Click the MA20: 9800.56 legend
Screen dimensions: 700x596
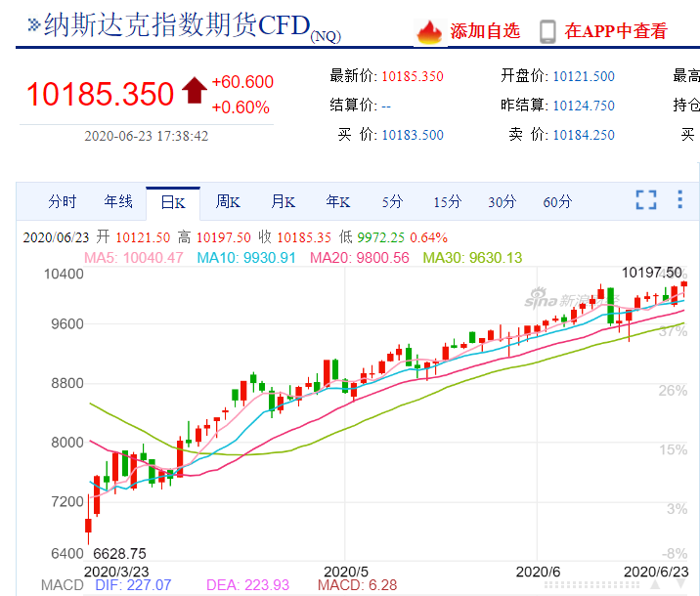coord(360,257)
